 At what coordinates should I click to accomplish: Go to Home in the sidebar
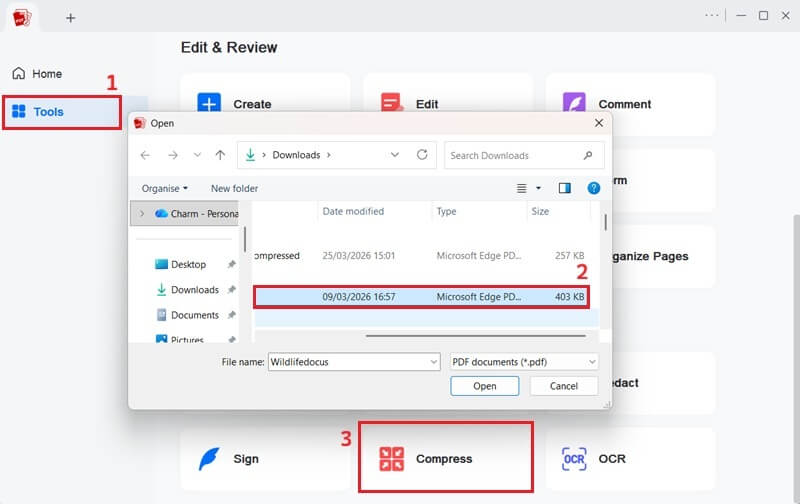(x=37, y=73)
